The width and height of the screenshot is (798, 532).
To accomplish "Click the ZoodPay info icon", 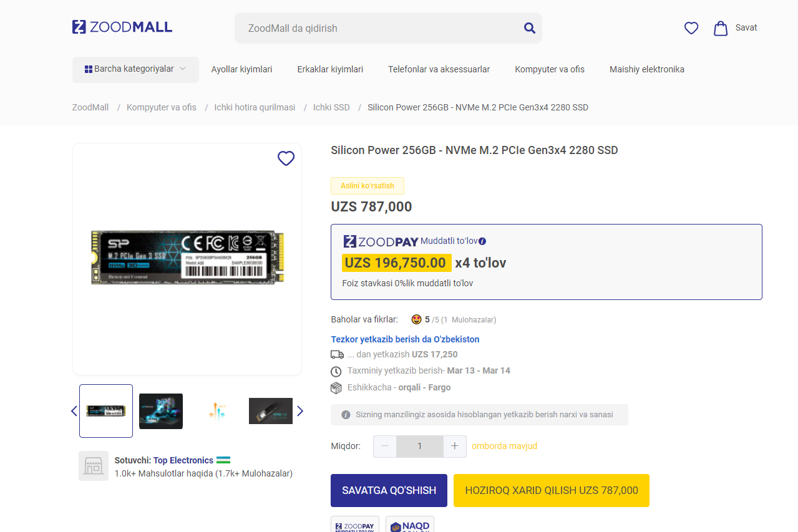I will pos(482,241).
